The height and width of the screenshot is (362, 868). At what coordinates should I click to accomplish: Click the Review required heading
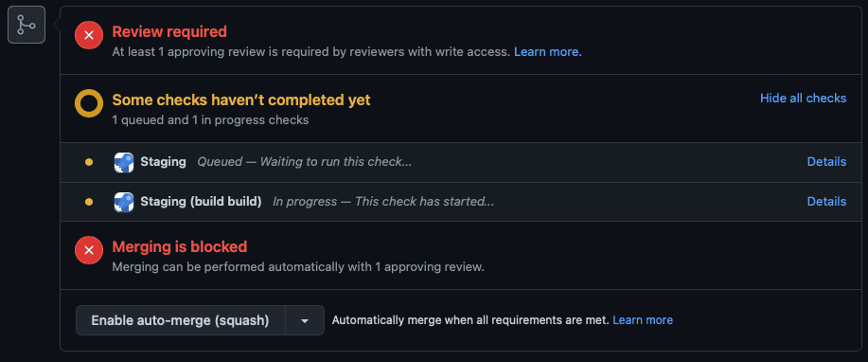pyautogui.click(x=169, y=31)
